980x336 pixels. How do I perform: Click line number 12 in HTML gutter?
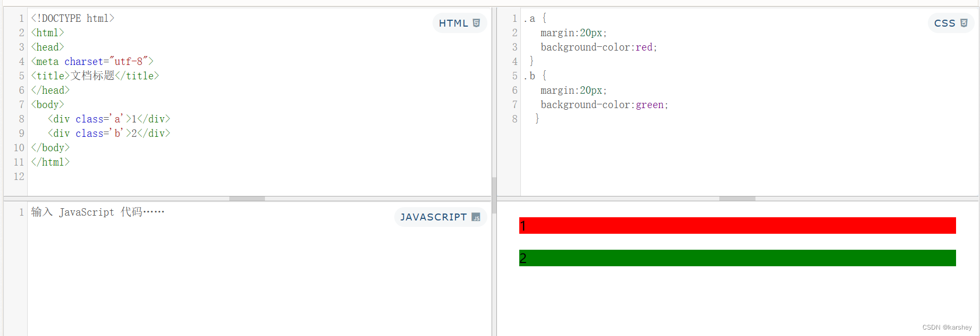[19, 176]
